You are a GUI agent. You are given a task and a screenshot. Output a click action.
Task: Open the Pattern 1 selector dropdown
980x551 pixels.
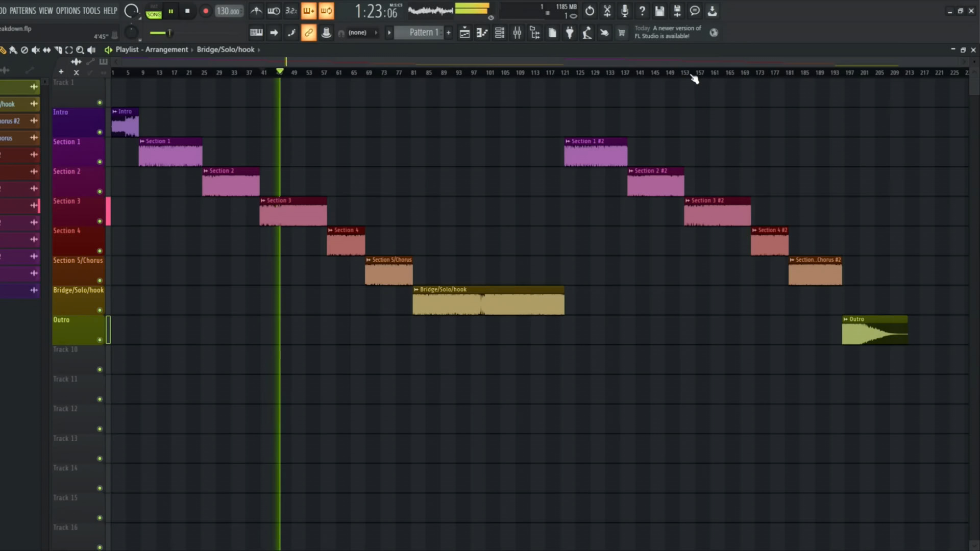[424, 33]
